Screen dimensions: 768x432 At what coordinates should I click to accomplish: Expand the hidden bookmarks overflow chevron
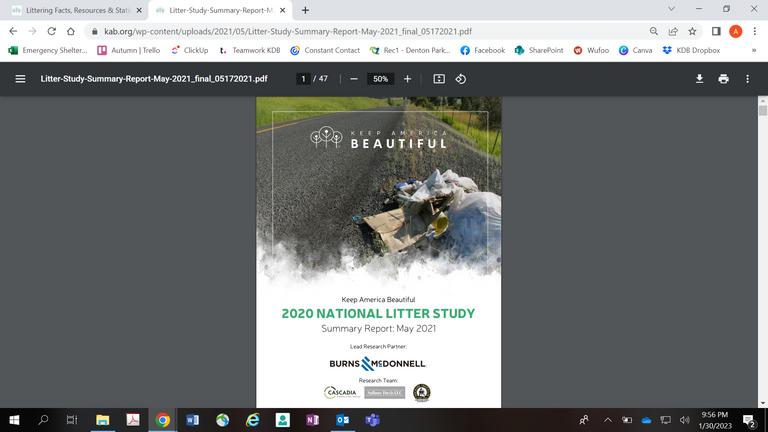point(754,50)
